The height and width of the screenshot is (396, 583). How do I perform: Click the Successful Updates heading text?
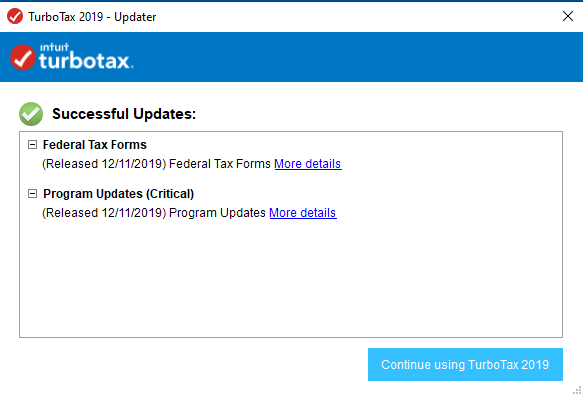tap(124, 114)
